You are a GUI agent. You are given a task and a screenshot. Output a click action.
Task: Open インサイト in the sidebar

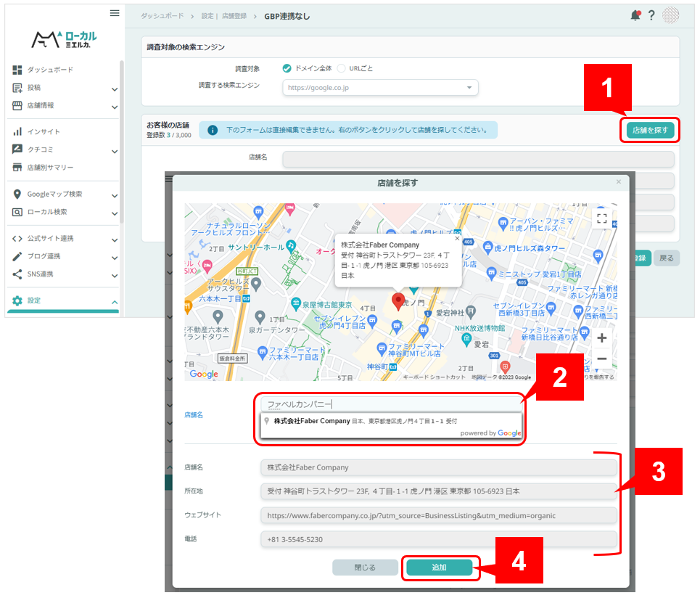tap(44, 132)
